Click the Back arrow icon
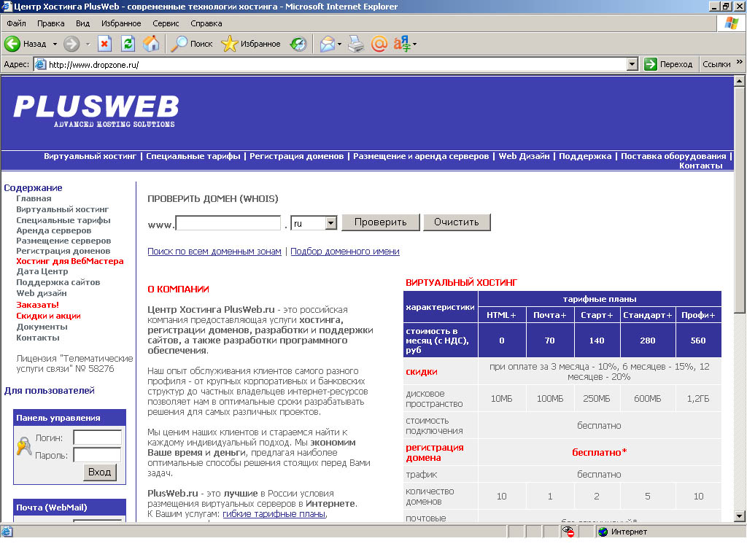Viewport: 747px width, 560px height. coord(12,44)
